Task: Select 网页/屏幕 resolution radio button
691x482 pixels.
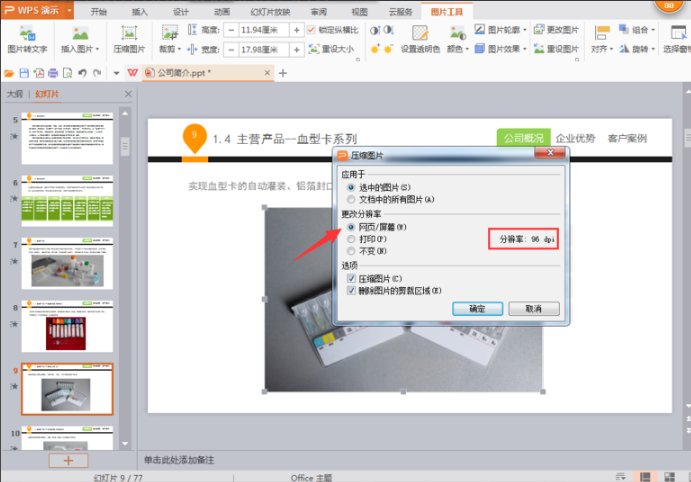Action: tap(351, 227)
